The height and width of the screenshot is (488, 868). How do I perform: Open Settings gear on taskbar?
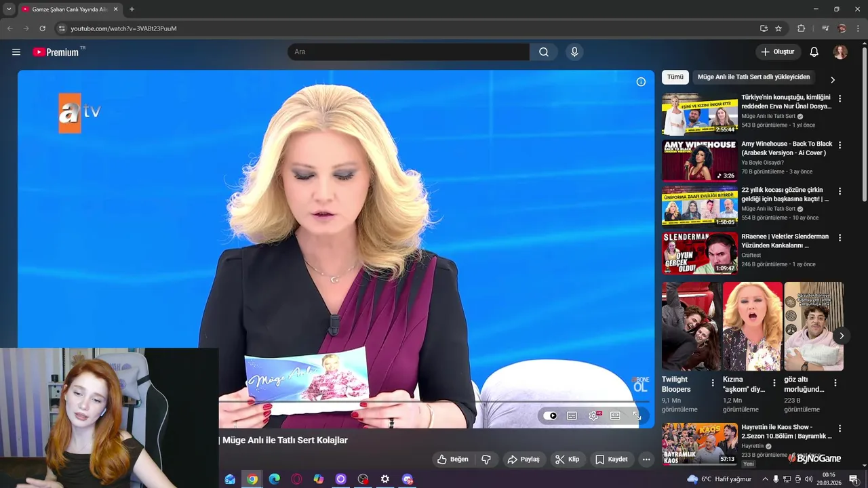tap(385, 479)
